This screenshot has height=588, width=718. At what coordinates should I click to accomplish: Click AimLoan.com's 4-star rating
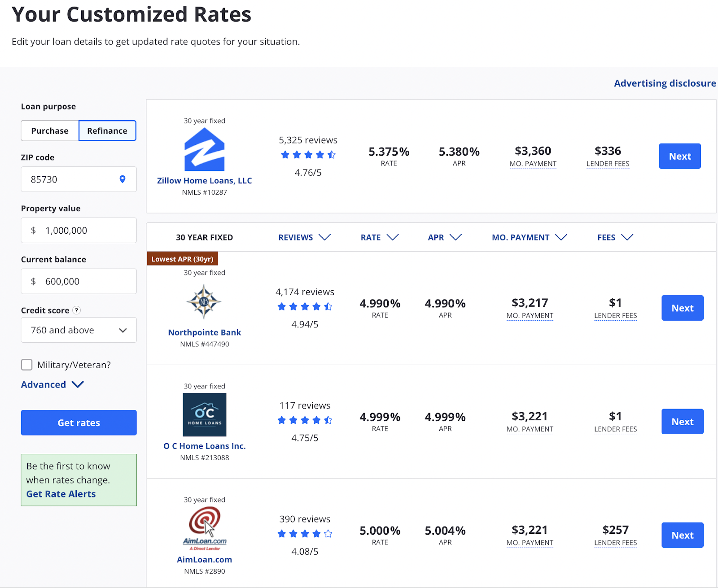304,534
